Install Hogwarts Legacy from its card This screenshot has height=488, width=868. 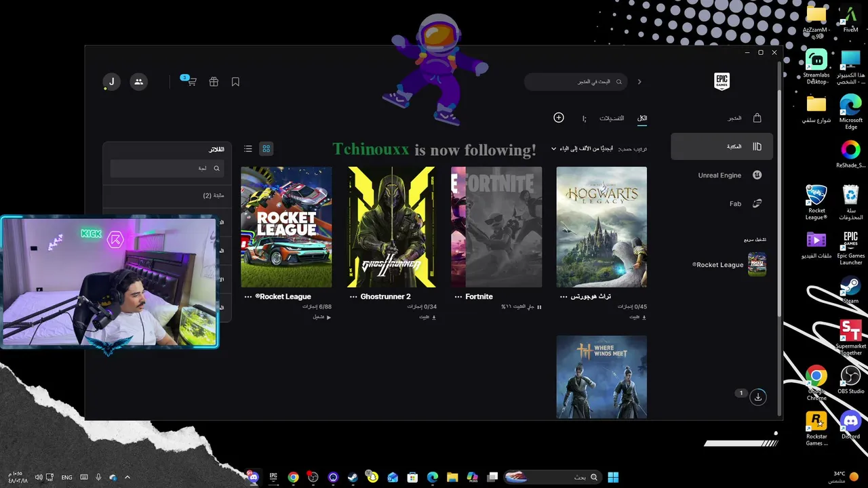638,317
